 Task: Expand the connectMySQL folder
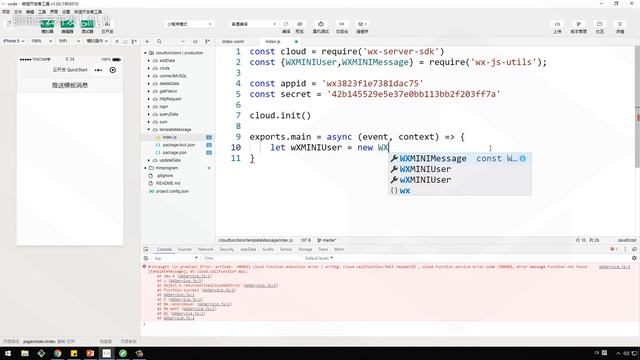pyautogui.click(x=169, y=76)
